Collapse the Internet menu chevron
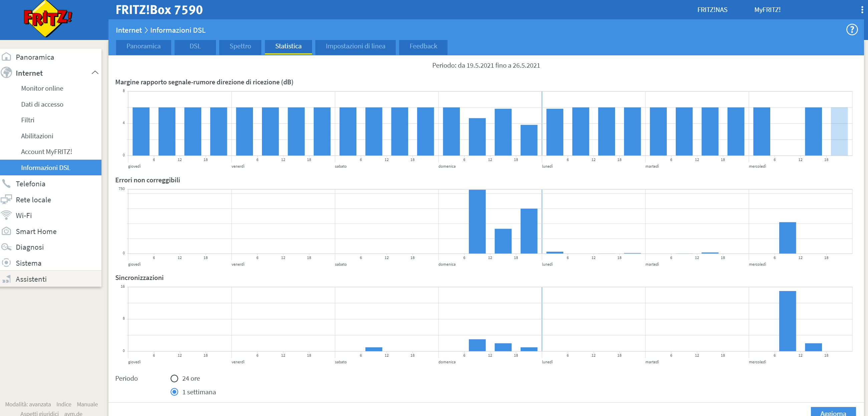This screenshot has width=868, height=416. [95, 73]
